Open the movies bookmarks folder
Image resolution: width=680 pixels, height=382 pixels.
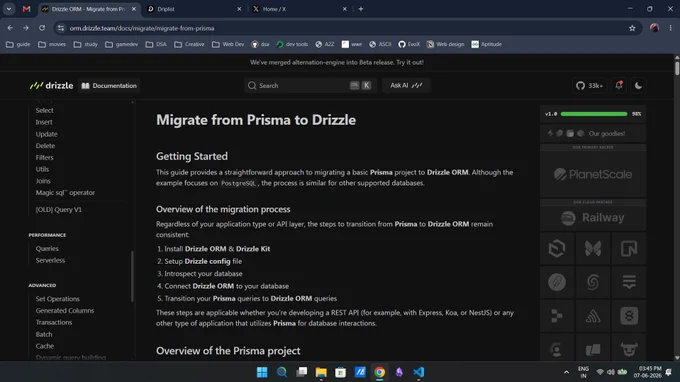click(52, 44)
